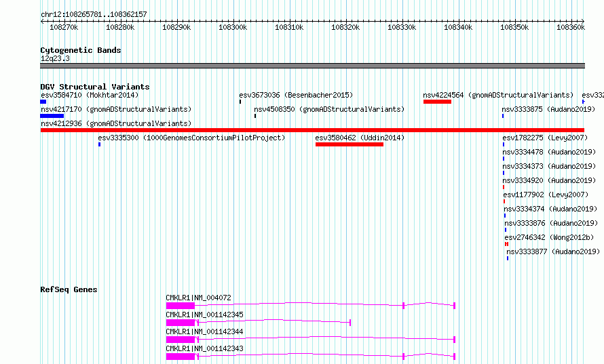
Task: Click the 108320k ruler tick label
Action: [x=345, y=27]
